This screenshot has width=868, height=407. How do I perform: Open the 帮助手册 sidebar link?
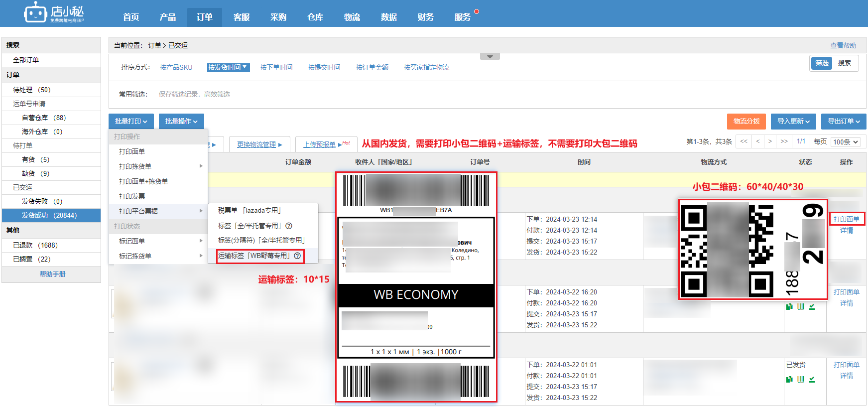[52, 274]
